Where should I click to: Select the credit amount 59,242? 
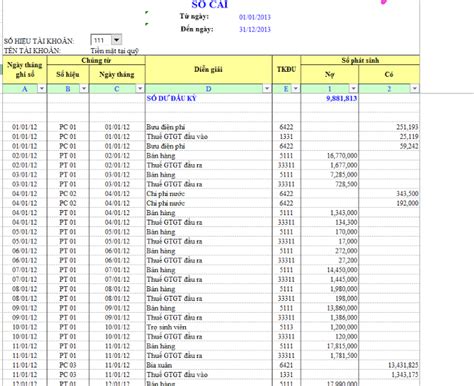(409, 146)
